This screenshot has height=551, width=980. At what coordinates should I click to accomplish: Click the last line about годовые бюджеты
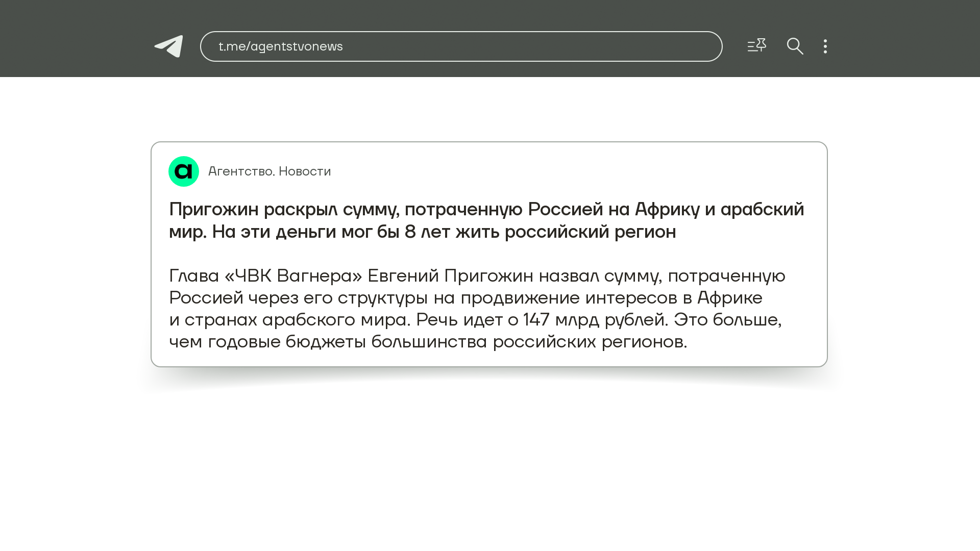pos(428,342)
